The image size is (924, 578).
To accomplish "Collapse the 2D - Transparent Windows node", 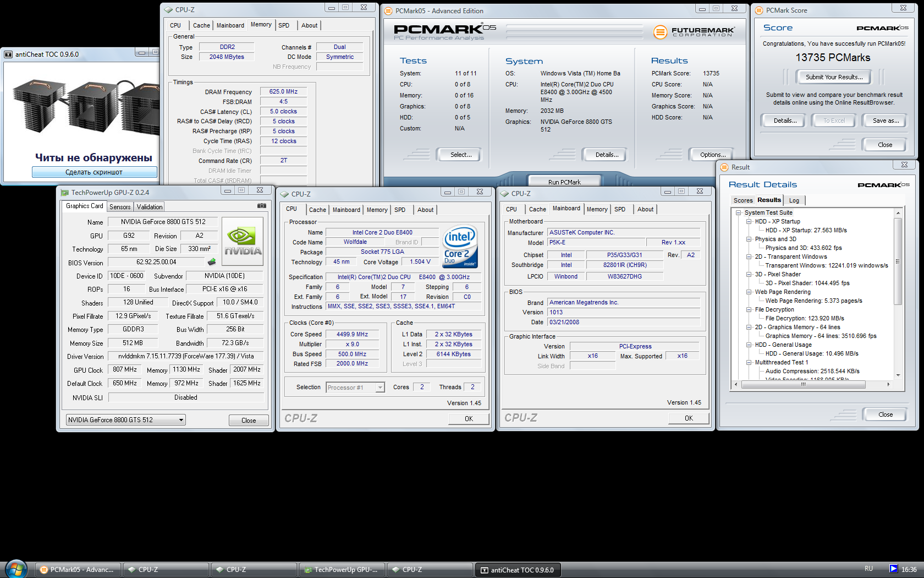I will (749, 257).
